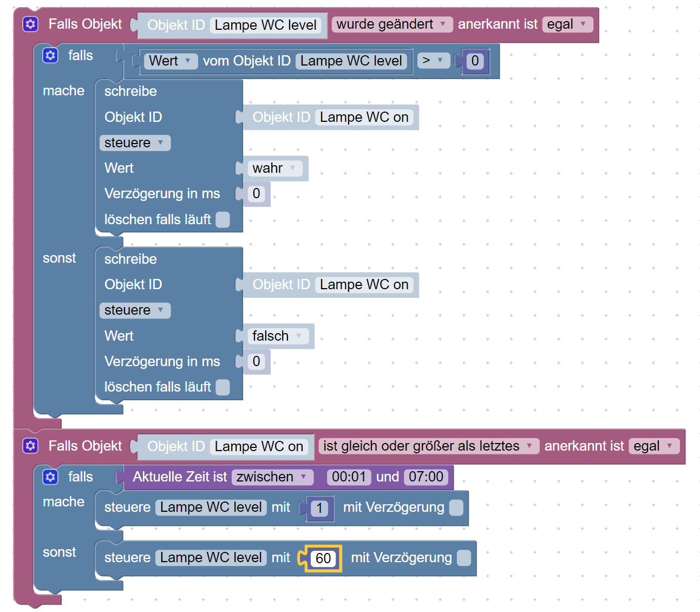The height and width of the screenshot is (612, 700).
Task: Open the 'wurde geändert' trigger dropdown
Action: 391,24
